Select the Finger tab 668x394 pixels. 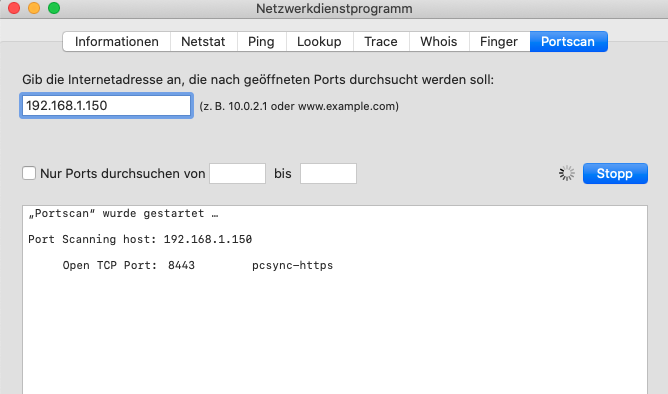pyautogui.click(x=499, y=42)
